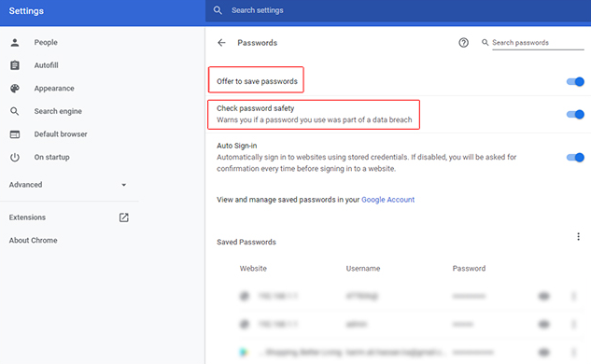The width and height of the screenshot is (591, 364).
Task: Click the Passwords page title
Action: [257, 43]
